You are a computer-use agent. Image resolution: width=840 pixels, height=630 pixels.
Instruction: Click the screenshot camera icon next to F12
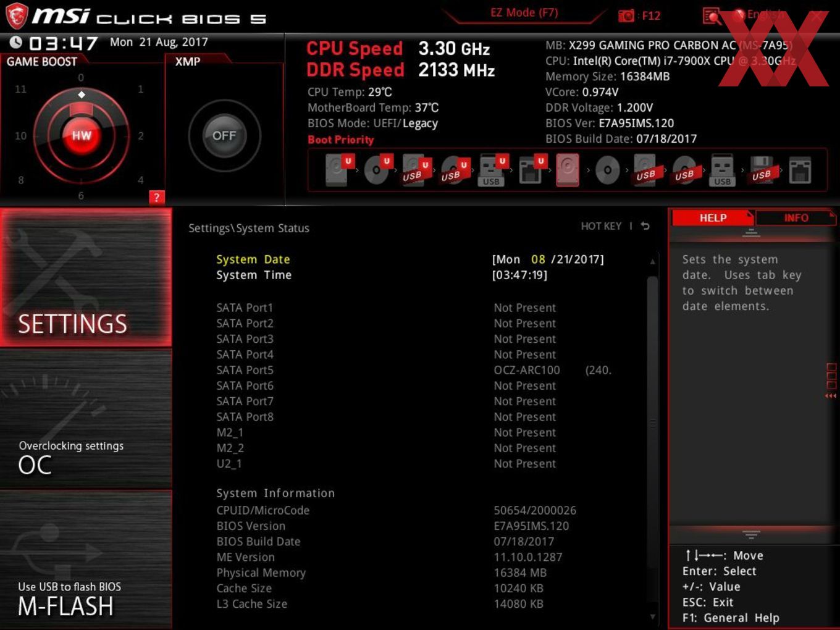coord(626,15)
